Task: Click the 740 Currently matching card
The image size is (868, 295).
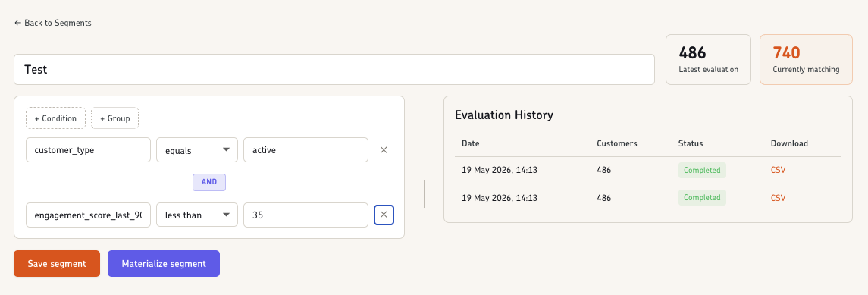Action: (806, 60)
